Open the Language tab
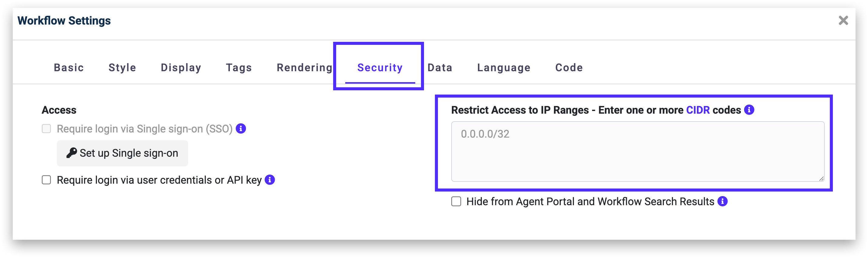Screen dimensions: 868x257 (504, 68)
